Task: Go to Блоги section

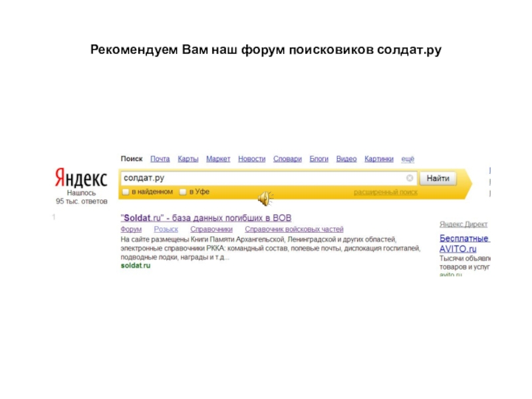Action: coord(319,159)
